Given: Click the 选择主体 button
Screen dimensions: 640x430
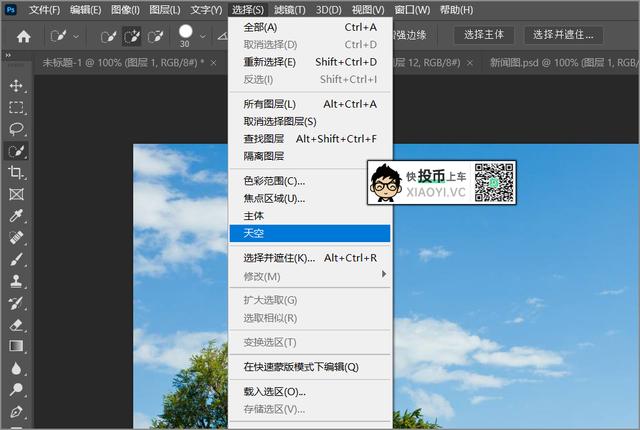Looking at the screenshot, I should pos(484,35).
